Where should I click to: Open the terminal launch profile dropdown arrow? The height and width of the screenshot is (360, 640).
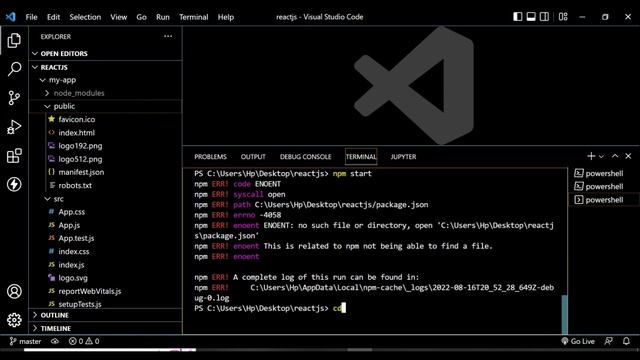coord(601,156)
